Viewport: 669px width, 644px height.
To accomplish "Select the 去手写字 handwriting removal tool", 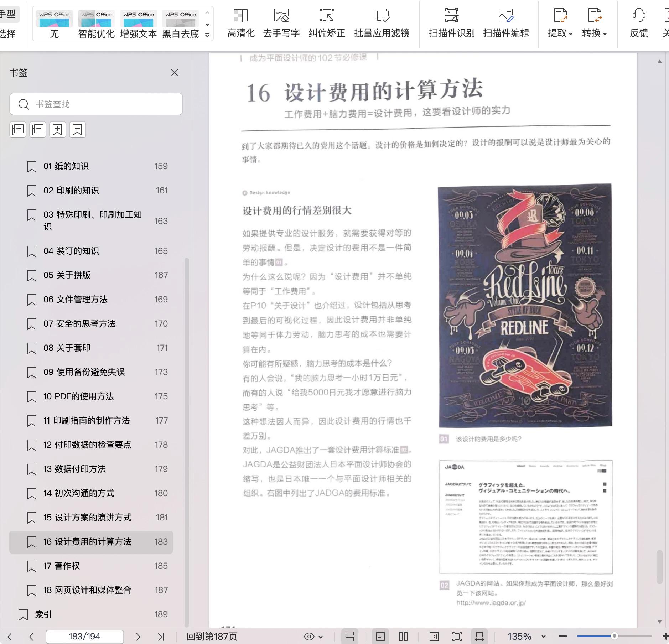I will pos(281,16).
